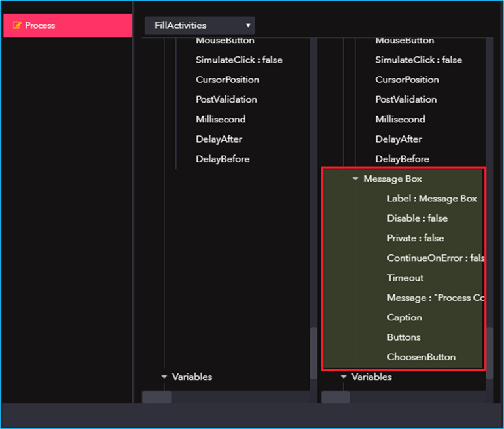Select the Timeout property
The width and height of the screenshot is (504, 429).
pyautogui.click(x=405, y=278)
